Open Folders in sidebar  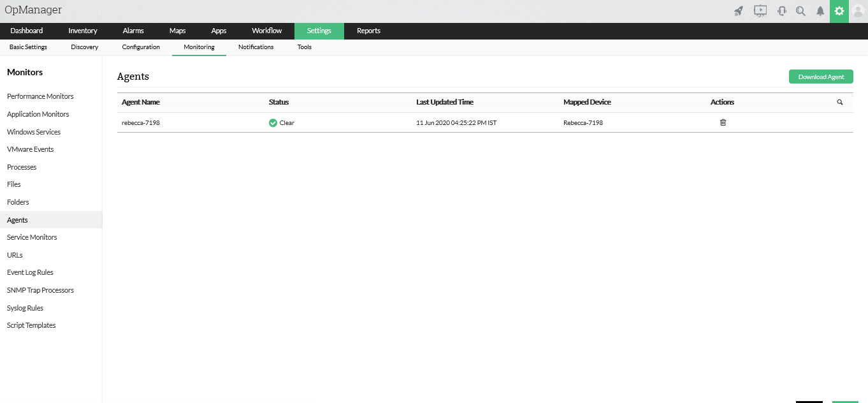point(18,202)
